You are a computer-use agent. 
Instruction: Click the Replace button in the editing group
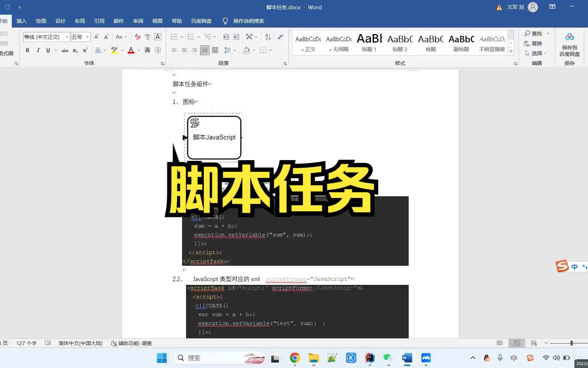[533, 43]
